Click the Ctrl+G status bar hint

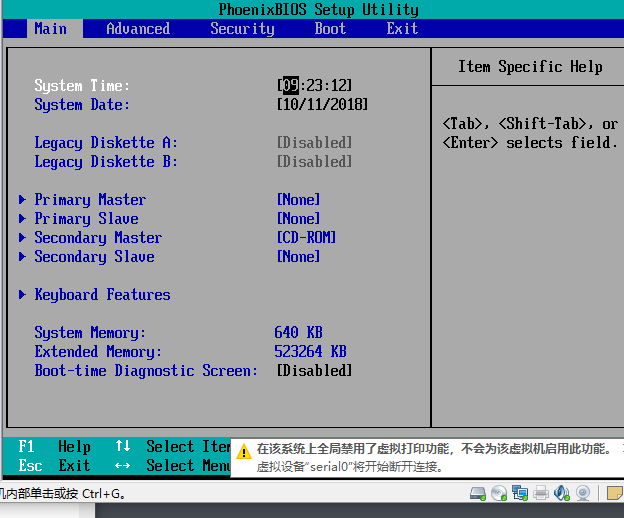tap(62, 494)
